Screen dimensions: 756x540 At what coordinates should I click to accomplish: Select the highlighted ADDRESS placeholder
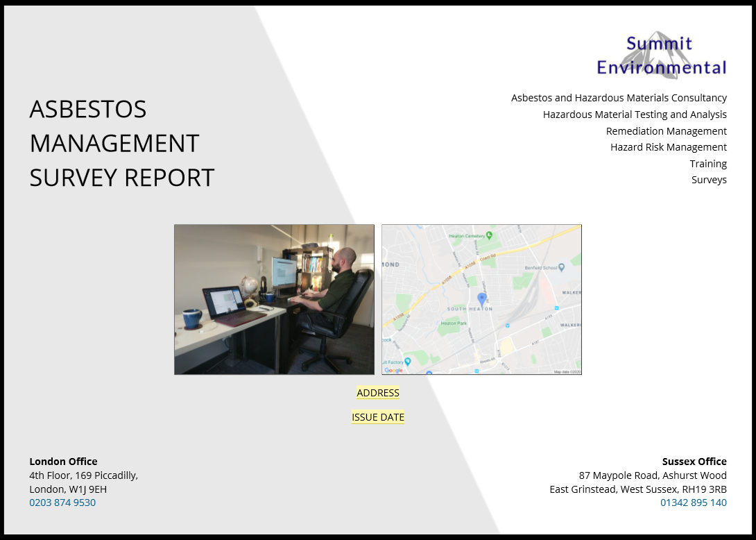(377, 393)
